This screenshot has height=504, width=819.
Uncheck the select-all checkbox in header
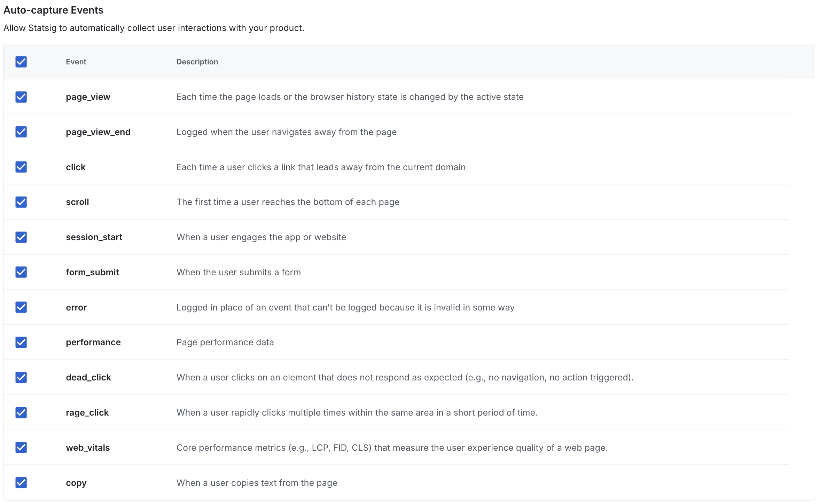pyautogui.click(x=21, y=62)
